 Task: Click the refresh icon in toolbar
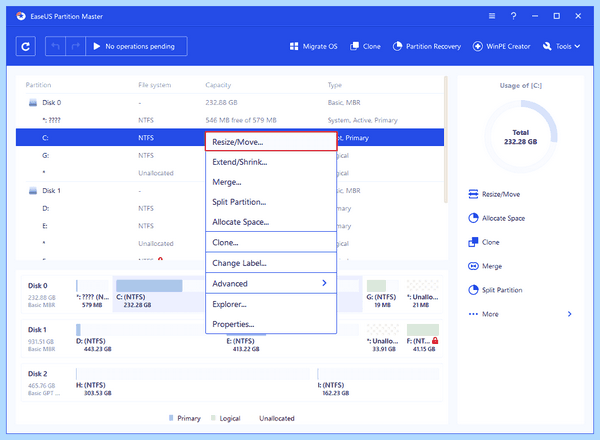26,46
